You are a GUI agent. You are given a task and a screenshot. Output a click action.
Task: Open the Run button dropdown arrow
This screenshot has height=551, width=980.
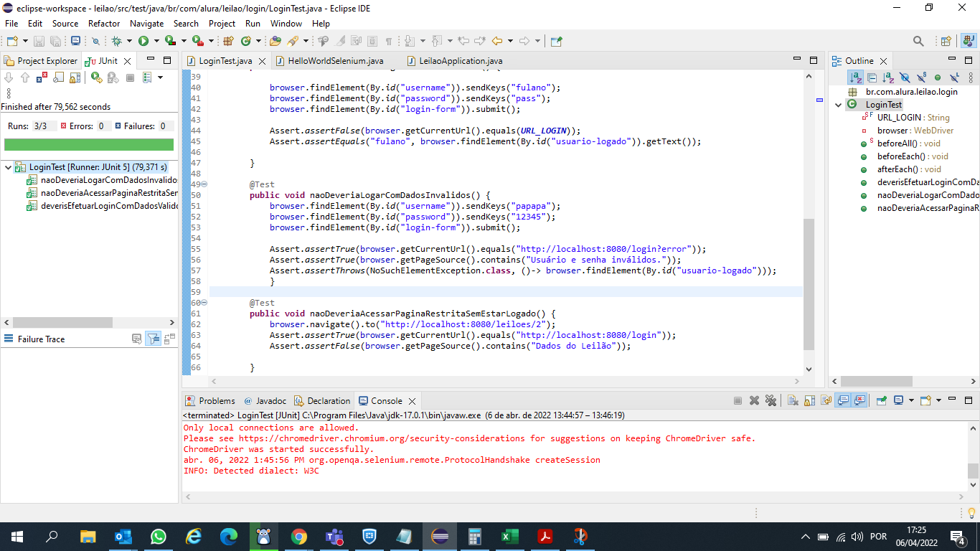click(156, 42)
